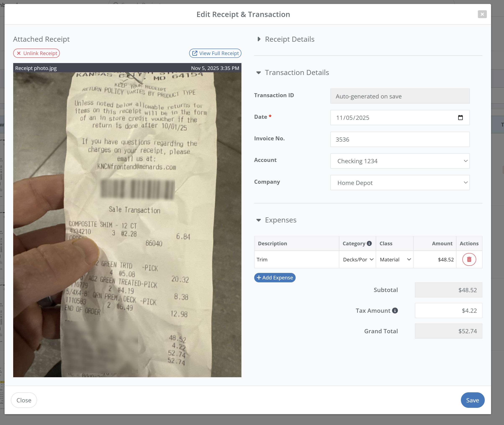Click the Save button

(x=472, y=400)
